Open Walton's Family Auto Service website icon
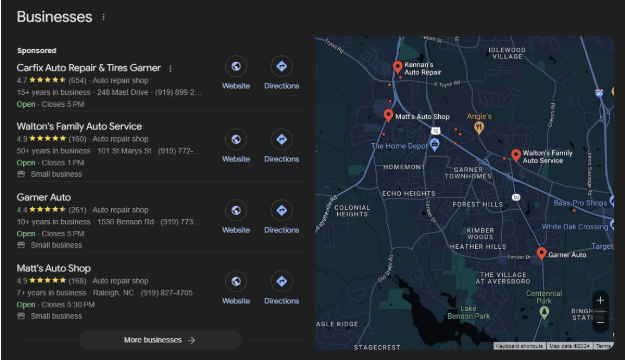 (236, 140)
